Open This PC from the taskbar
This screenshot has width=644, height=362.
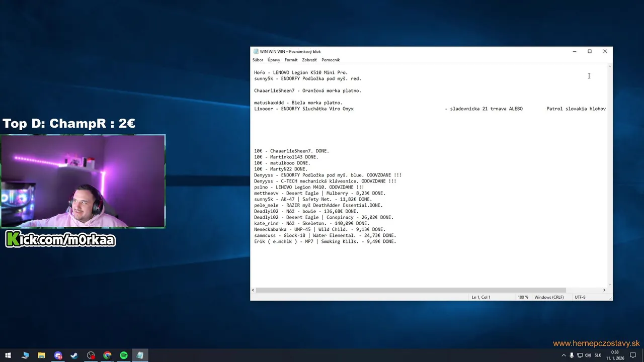point(25,355)
